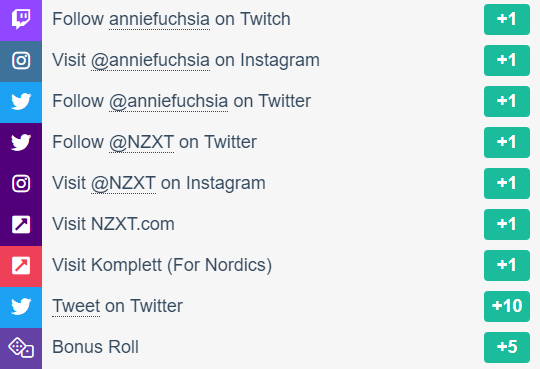Open the Follow anniefuchsia on Twitch entry
This screenshot has width=540, height=369.
[x=171, y=19]
